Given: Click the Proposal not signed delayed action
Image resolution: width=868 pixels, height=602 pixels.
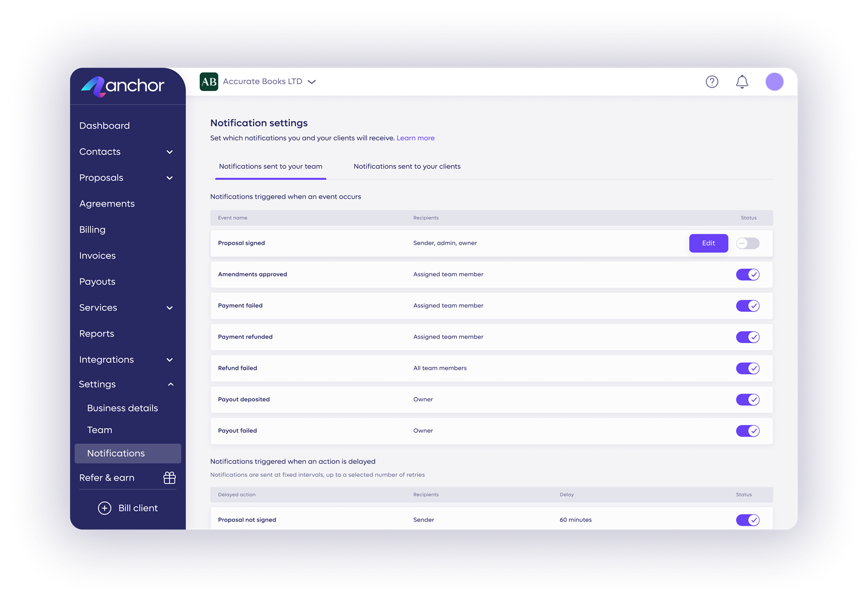Looking at the screenshot, I should 247,520.
